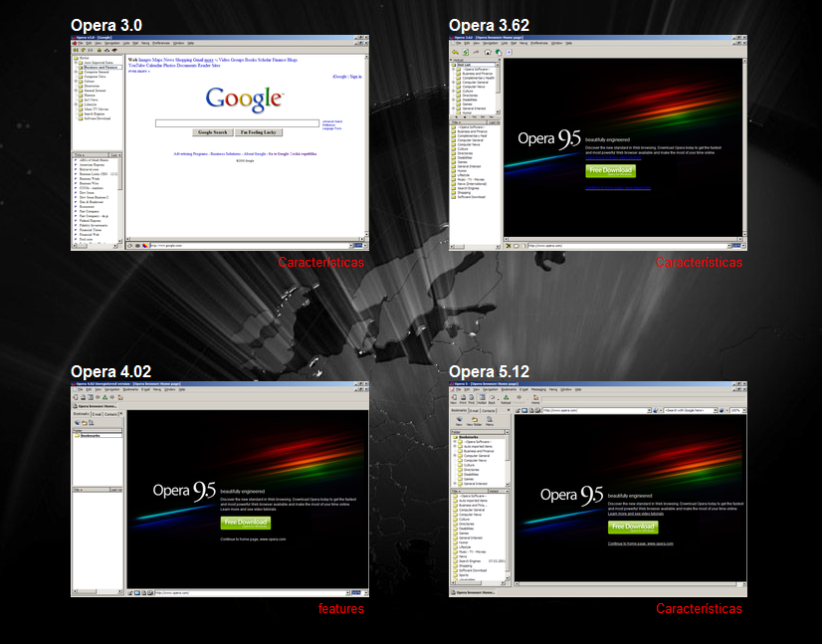Click the Google logo in Opera 3.0 screenshot
822x644 pixels.
(x=244, y=100)
